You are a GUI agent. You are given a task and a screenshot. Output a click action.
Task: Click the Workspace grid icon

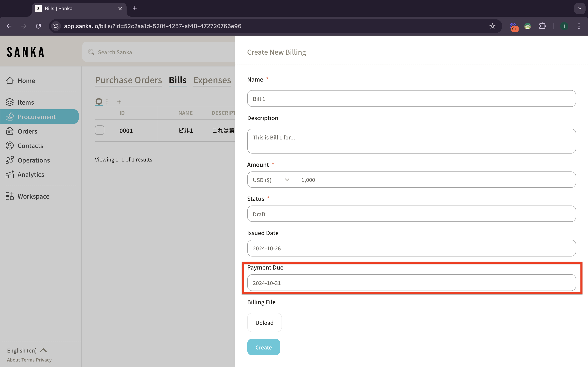click(10, 196)
